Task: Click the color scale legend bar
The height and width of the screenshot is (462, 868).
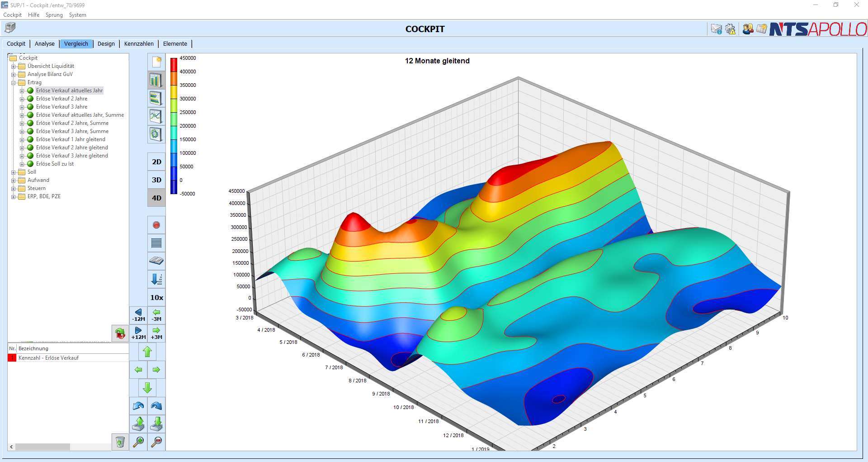Action: [174, 126]
